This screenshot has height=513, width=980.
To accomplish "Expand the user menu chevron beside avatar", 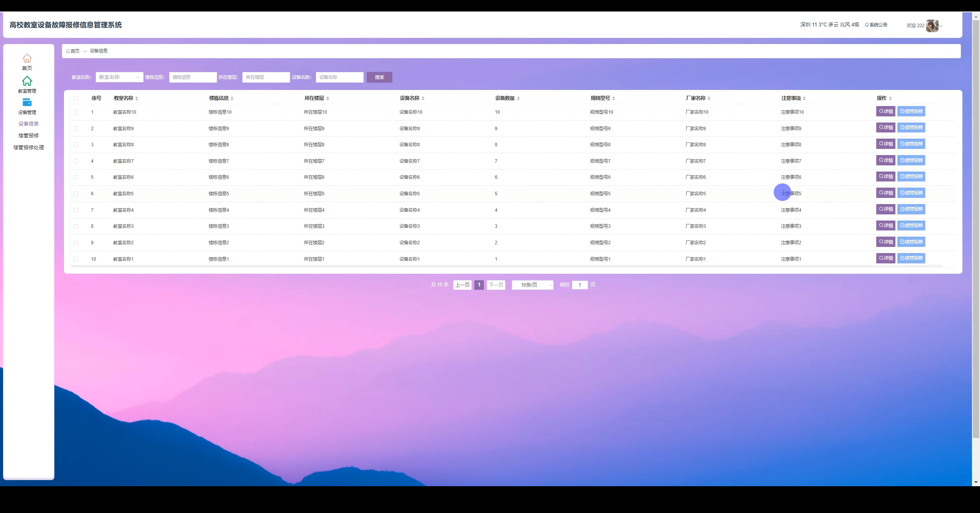I will click(940, 26).
